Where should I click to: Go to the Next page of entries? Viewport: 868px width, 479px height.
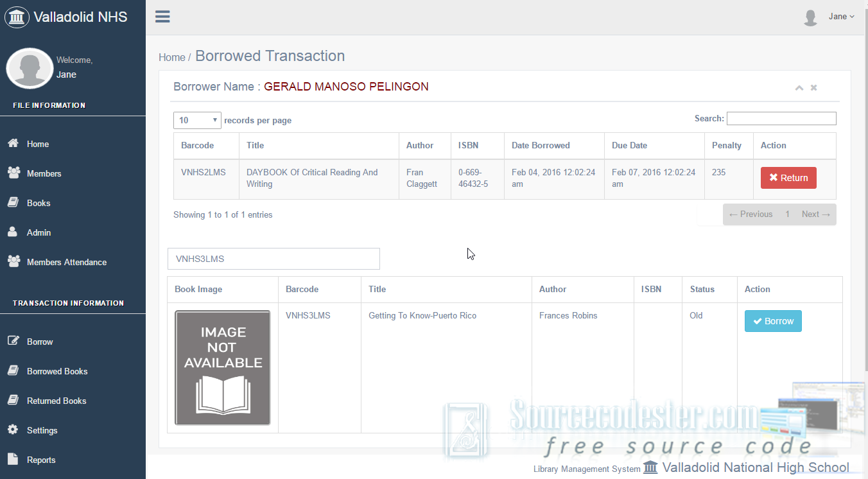pos(815,214)
